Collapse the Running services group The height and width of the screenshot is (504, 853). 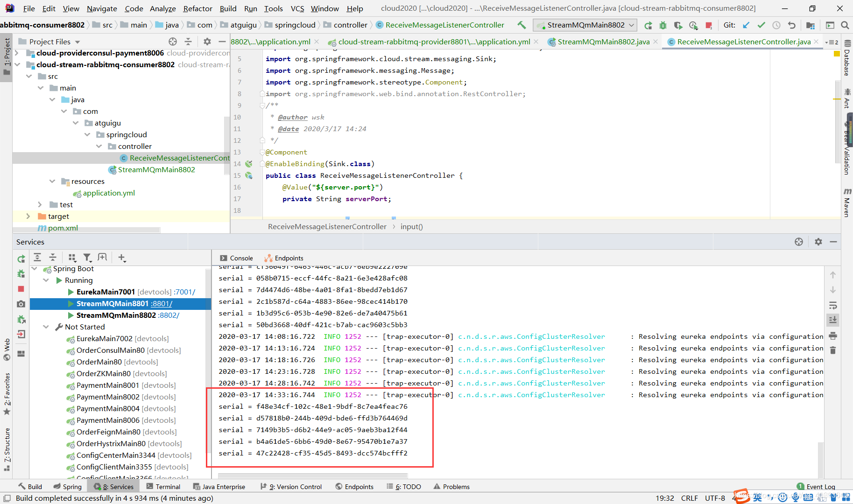coord(46,280)
